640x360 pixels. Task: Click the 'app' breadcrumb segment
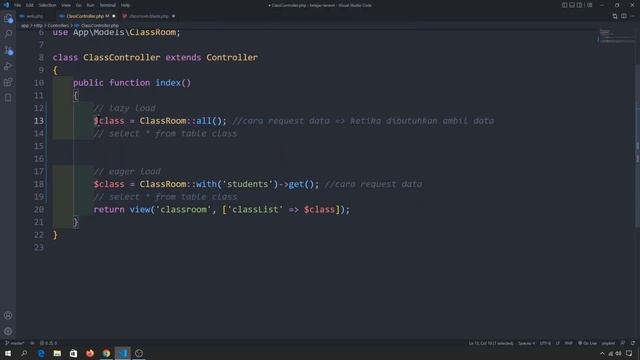[25, 25]
